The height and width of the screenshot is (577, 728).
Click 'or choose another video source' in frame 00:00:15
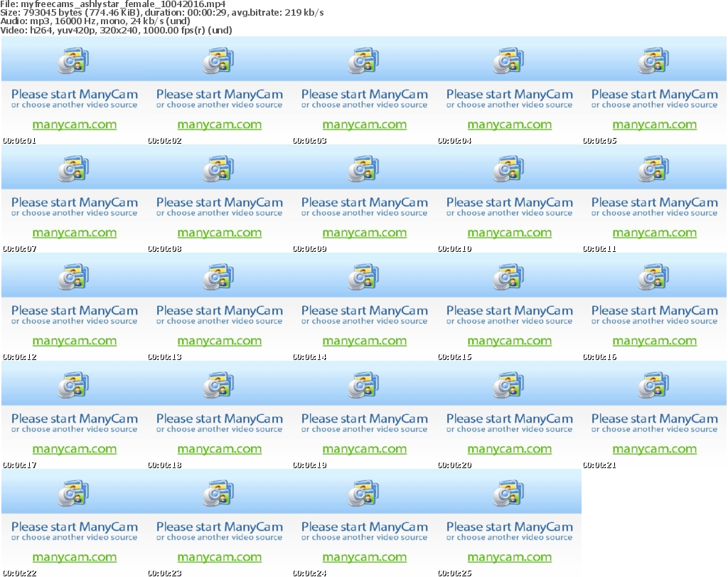[509, 322]
